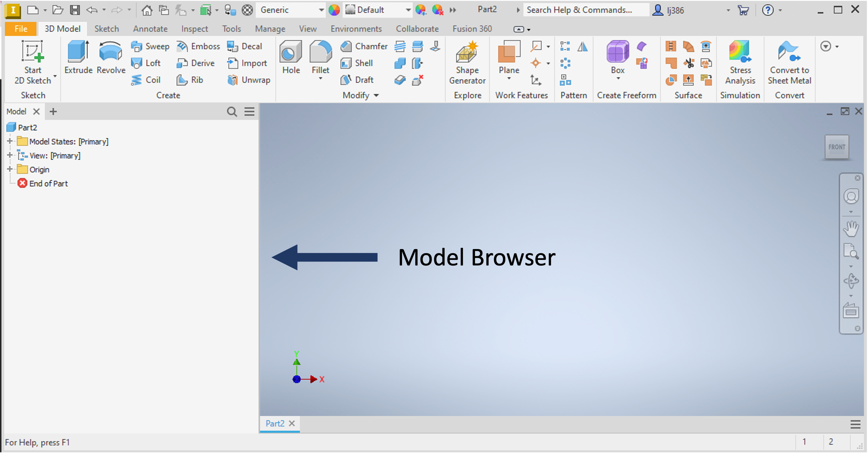Expand the Model States folder

pos(10,141)
